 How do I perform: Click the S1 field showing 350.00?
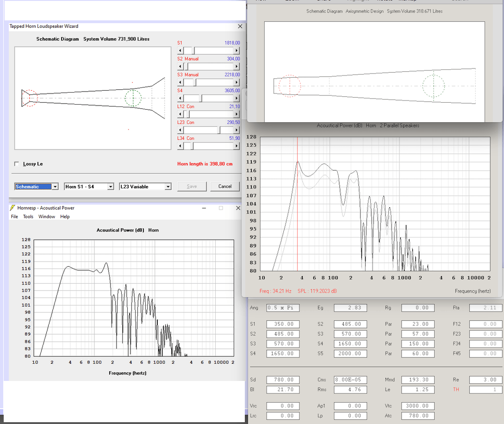283,324
